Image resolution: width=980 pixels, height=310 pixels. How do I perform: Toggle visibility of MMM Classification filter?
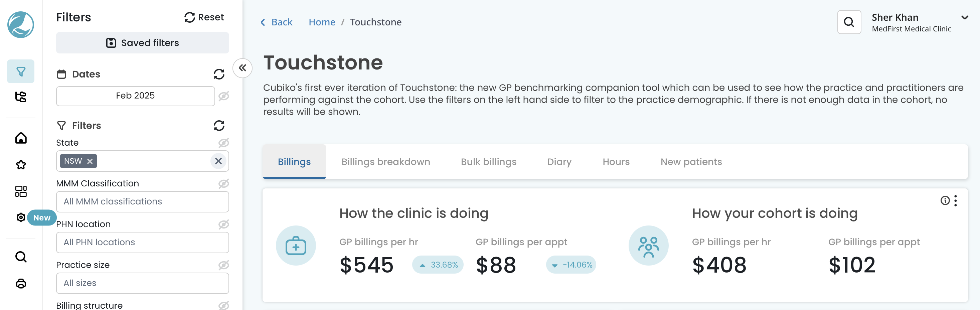223,183
